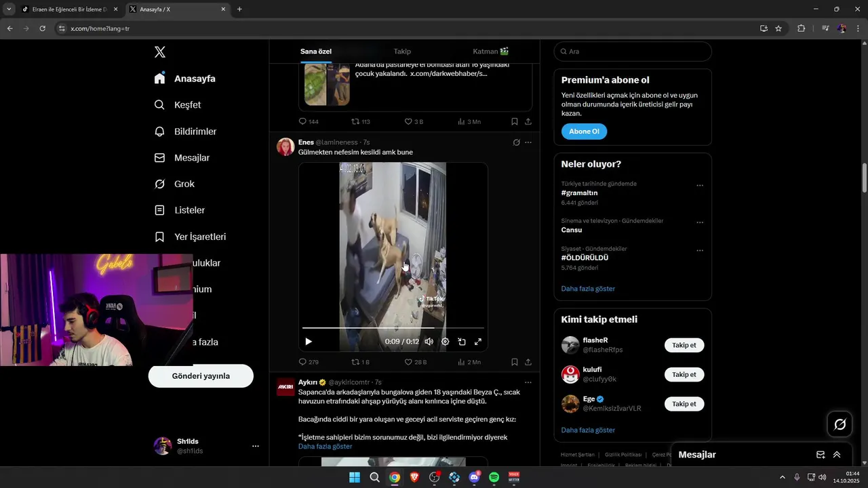Open more options for #gramaltın trend
Image resolution: width=868 pixels, height=488 pixels.
[x=700, y=185]
